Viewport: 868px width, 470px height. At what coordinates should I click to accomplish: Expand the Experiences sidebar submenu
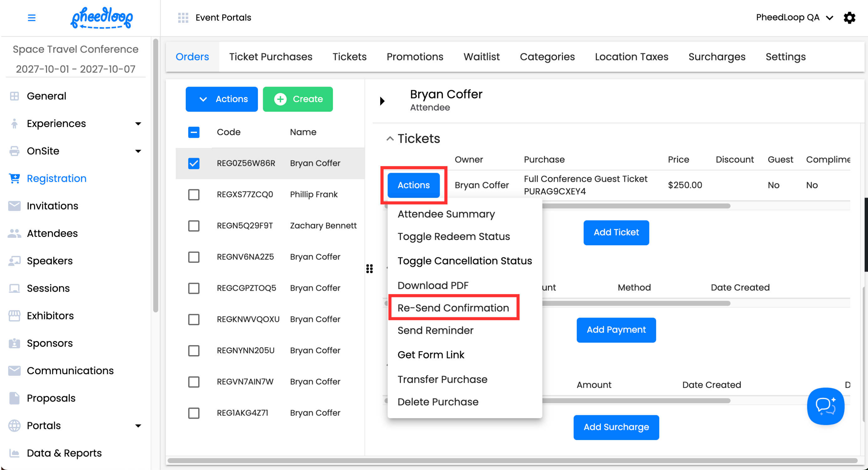click(x=138, y=124)
